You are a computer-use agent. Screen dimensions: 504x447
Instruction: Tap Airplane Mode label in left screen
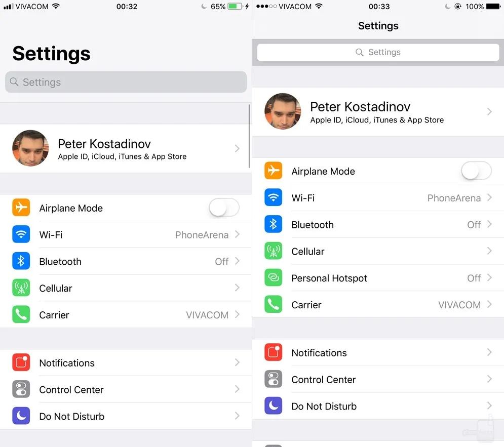point(71,208)
